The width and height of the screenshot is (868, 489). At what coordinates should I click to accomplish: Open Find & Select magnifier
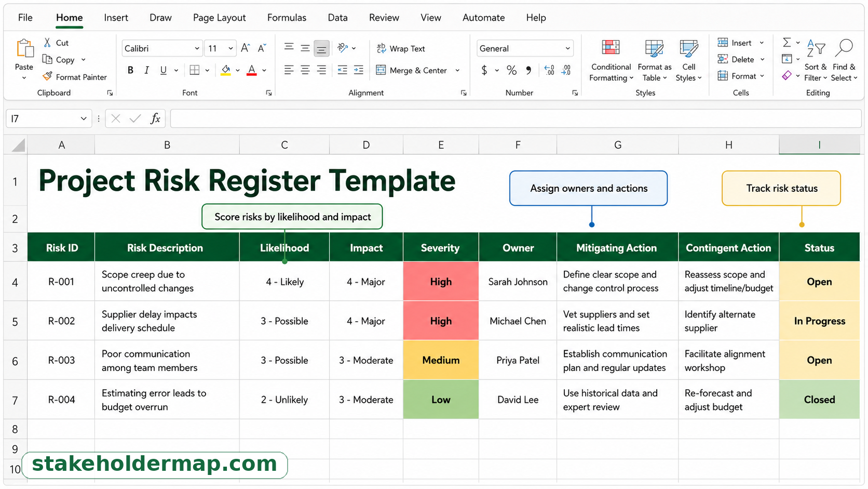click(x=844, y=60)
